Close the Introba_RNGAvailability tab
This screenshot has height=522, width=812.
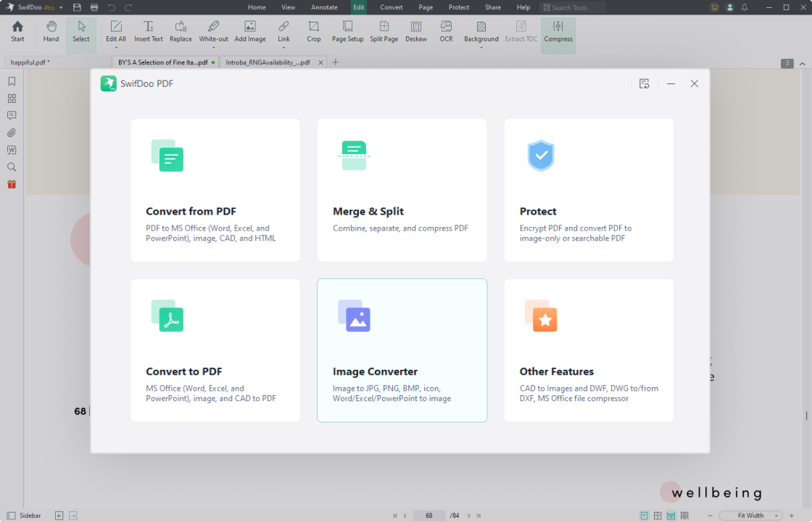click(320, 62)
